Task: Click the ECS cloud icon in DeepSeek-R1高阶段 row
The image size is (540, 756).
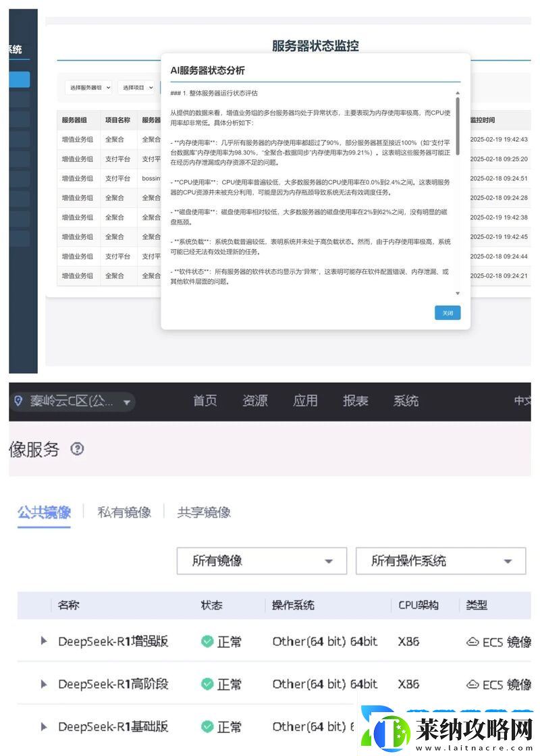Action: 473,684
